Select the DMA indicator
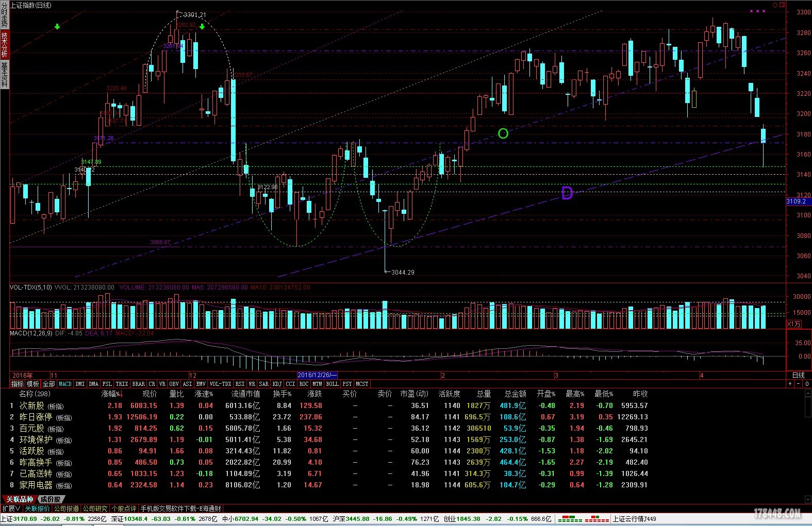This screenshot has height=526, width=812. (93, 384)
